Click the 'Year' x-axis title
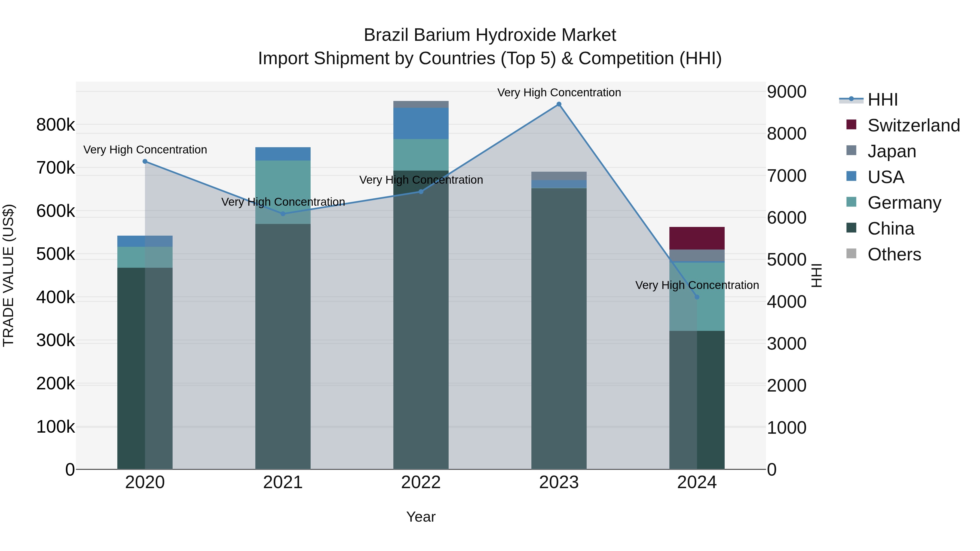This screenshot has height=551, width=980. coord(421,517)
